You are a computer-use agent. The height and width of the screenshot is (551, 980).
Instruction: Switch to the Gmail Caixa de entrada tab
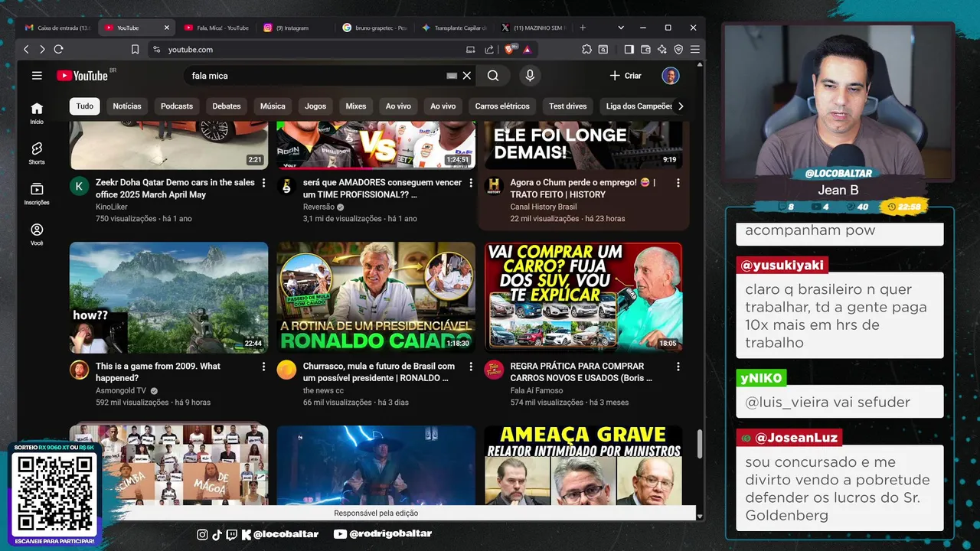coord(57,28)
